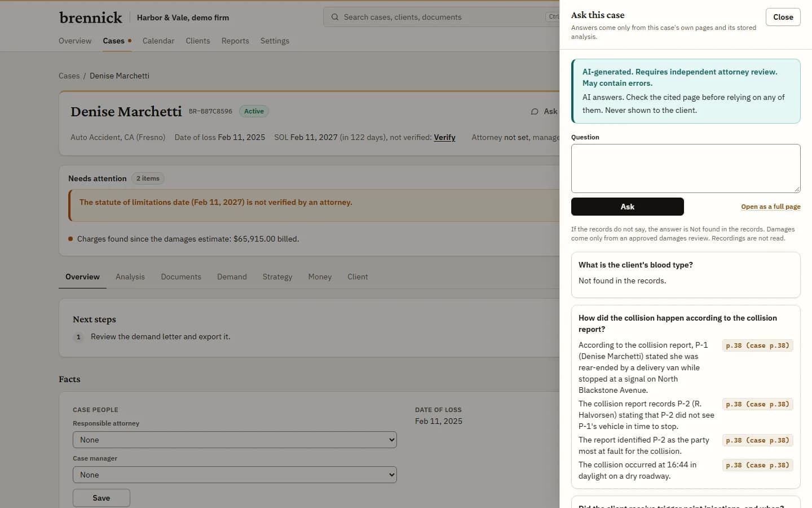Open the Reports nav item
Screen dimensions: 812x508
pyautogui.click(x=235, y=41)
